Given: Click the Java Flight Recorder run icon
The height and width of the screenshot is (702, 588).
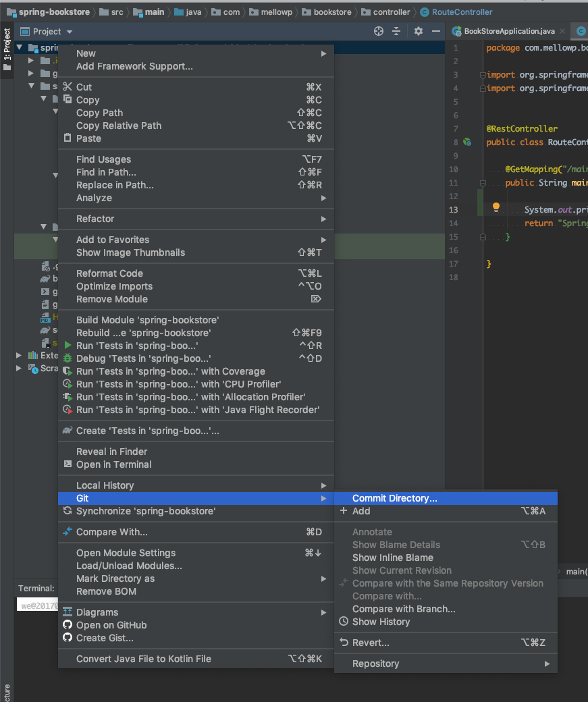Looking at the screenshot, I should click(x=68, y=410).
